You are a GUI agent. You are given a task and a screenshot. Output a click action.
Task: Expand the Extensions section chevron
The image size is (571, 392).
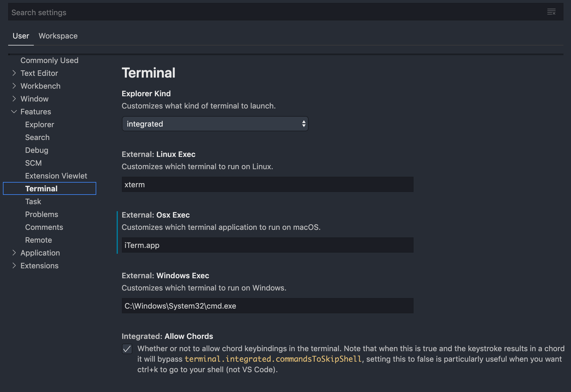pyautogui.click(x=14, y=266)
